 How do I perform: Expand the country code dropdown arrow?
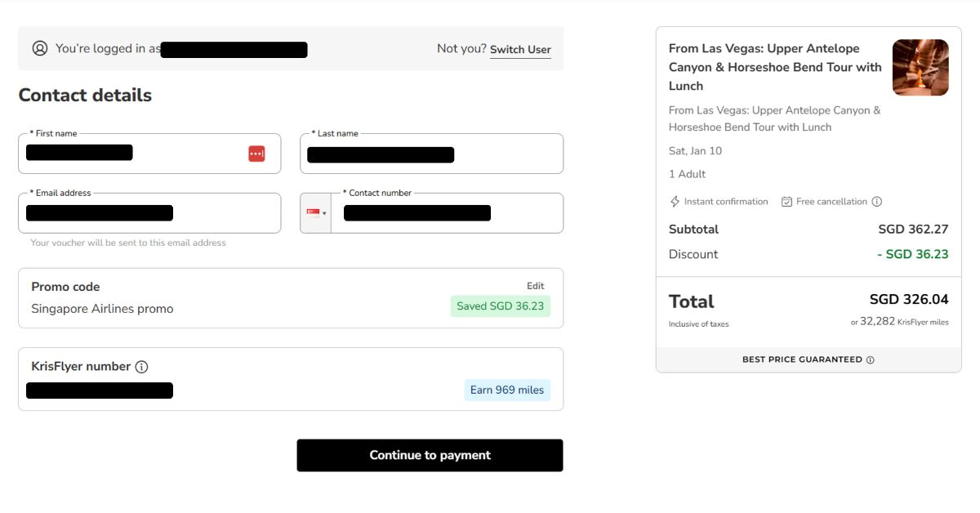[x=324, y=214]
